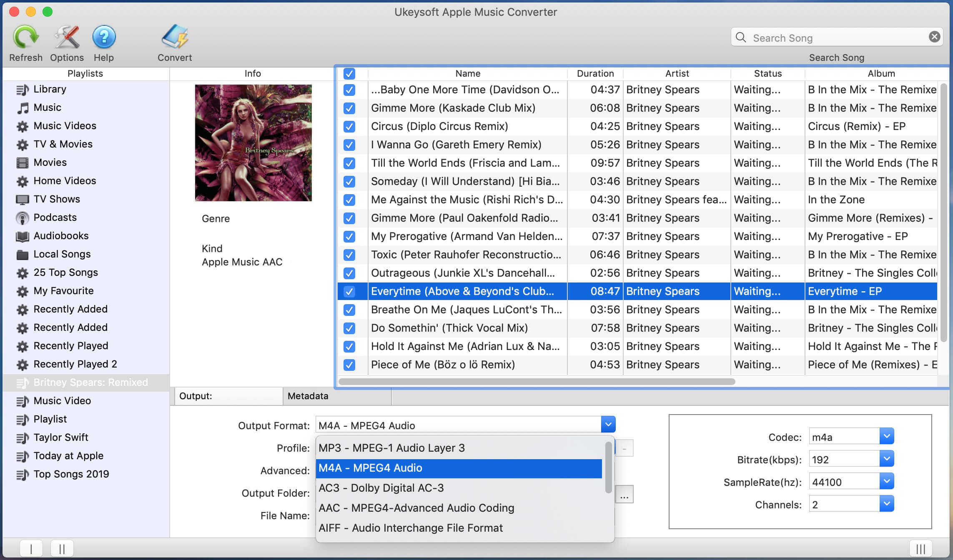Toggle checkbox for Circus Diplo Remix track

click(349, 126)
